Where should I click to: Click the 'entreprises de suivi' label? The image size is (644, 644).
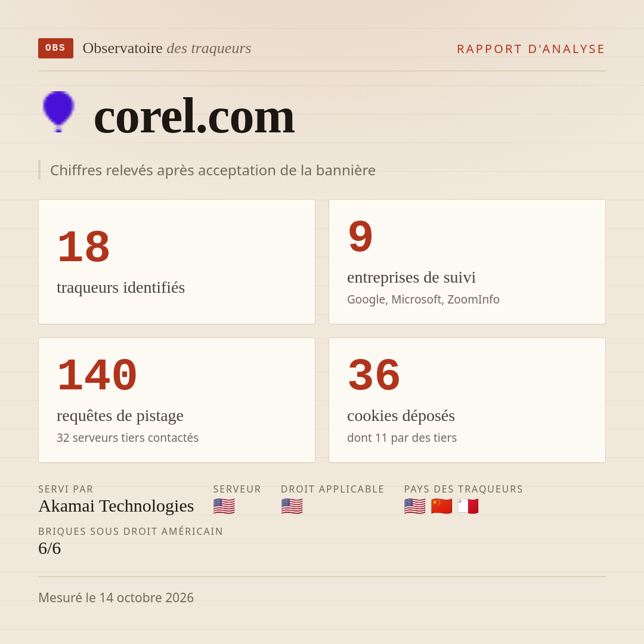(411, 277)
